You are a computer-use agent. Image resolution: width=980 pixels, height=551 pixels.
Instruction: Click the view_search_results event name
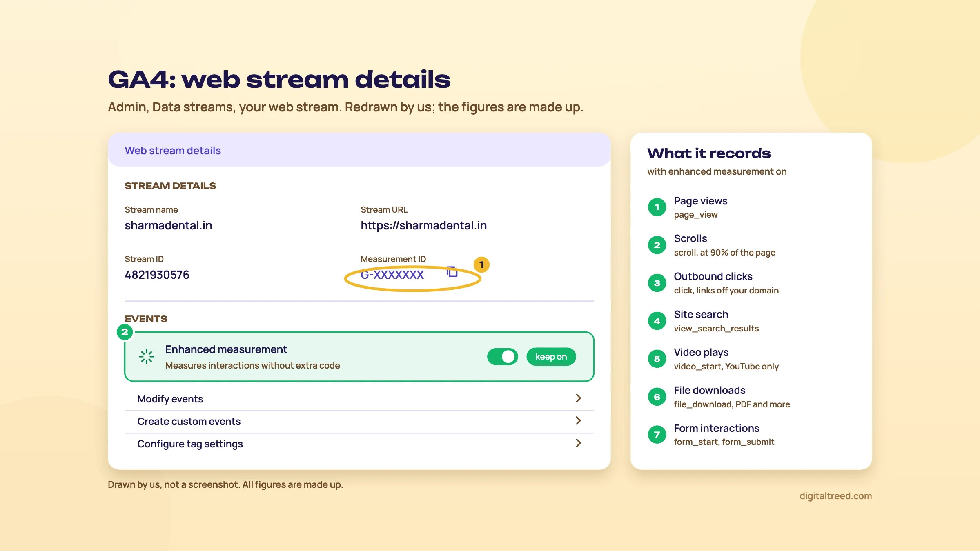(x=716, y=329)
